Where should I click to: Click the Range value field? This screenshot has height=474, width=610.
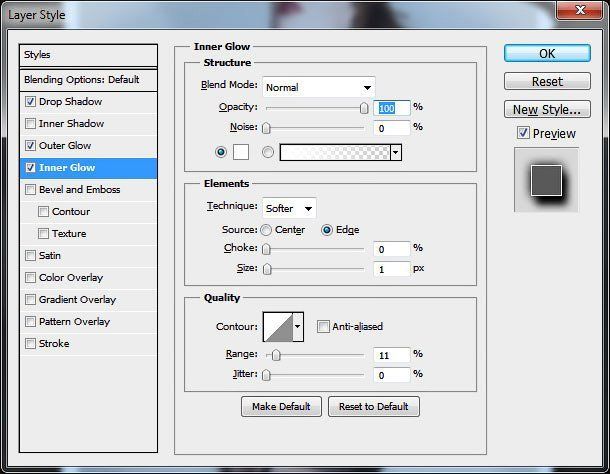(x=391, y=355)
